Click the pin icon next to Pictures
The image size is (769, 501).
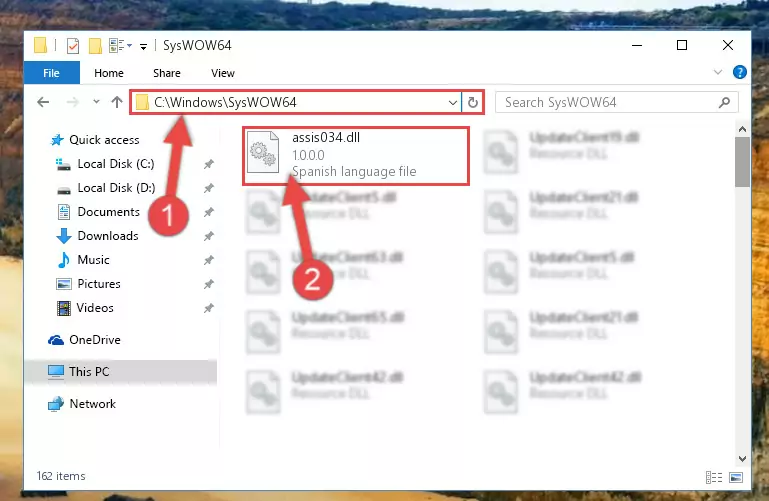coord(209,284)
